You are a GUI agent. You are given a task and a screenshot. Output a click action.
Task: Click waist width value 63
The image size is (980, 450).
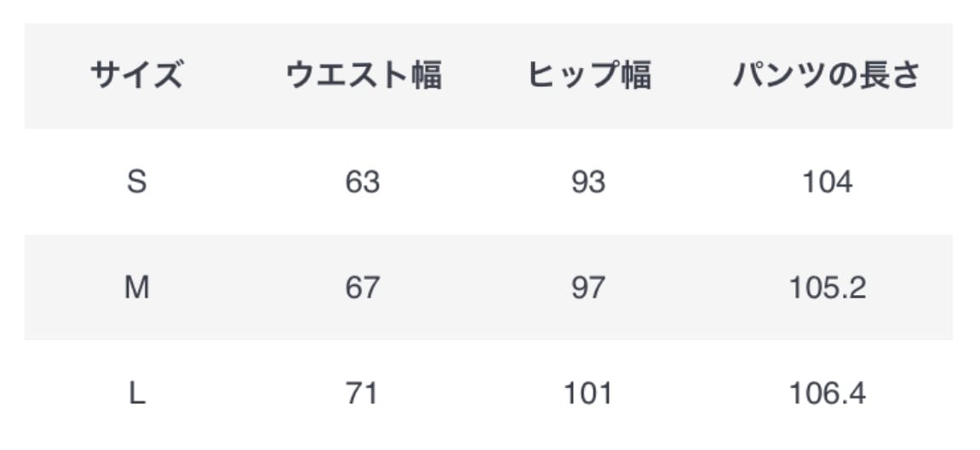tap(363, 182)
